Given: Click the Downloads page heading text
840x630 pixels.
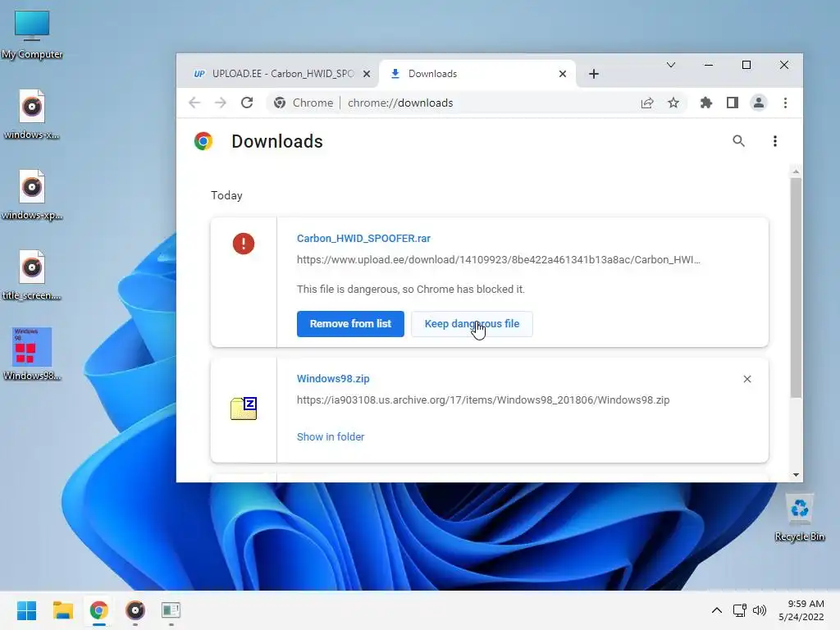Looking at the screenshot, I should click(x=277, y=141).
